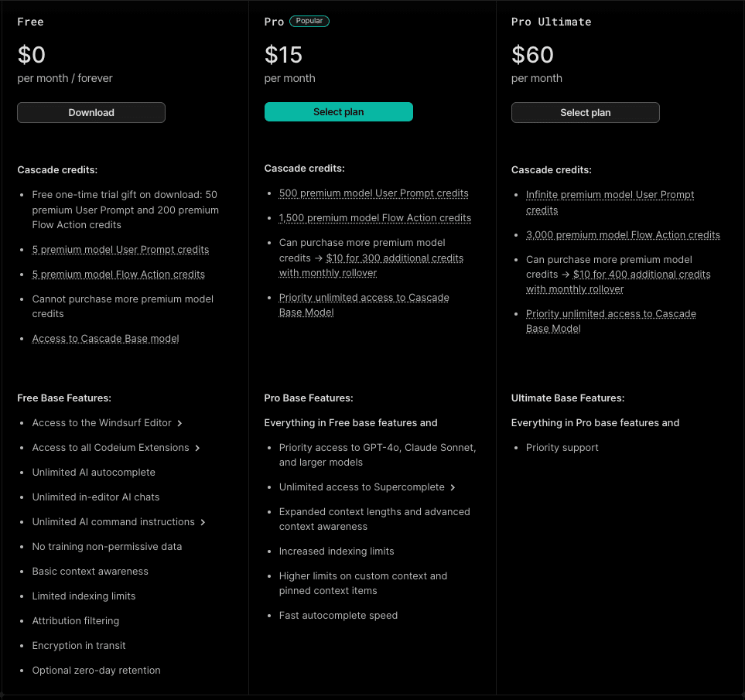Expand chevron beside all Codeium Extensions
The image size is (745, 700).
[x=197, y=448]
